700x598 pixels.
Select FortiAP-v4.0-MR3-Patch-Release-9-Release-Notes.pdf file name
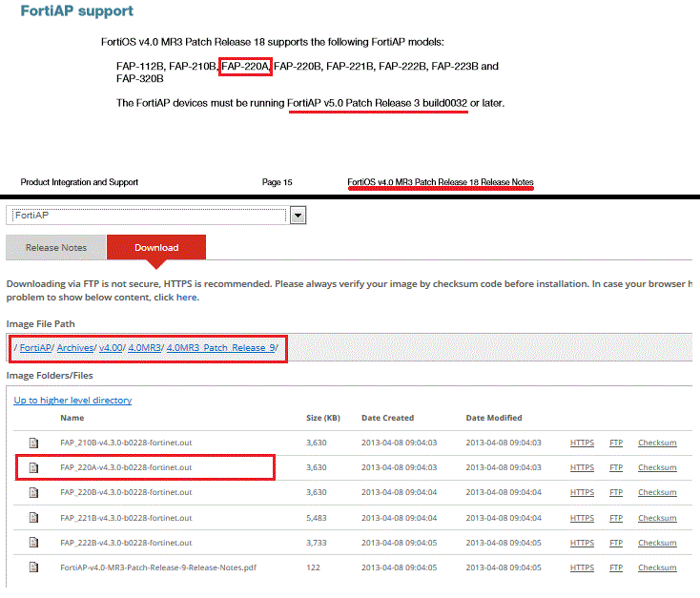[x=158, y=567]
